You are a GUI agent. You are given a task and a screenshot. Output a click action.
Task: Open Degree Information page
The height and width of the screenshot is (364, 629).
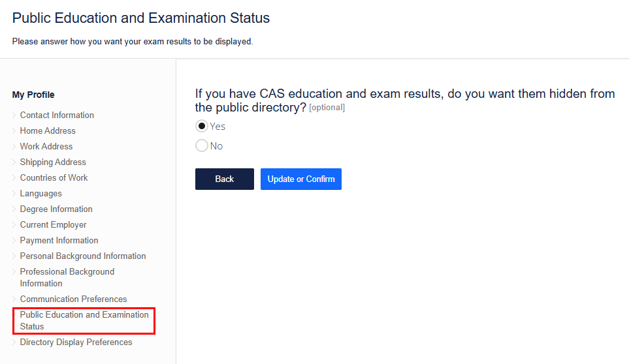pos(56,209)
